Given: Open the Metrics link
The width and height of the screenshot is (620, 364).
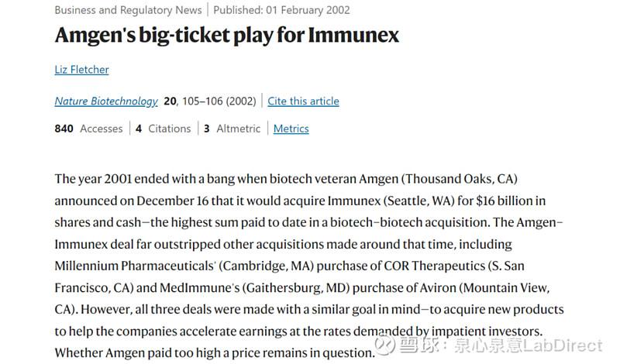Looking at the screenshot, I should tap(291, 129).
